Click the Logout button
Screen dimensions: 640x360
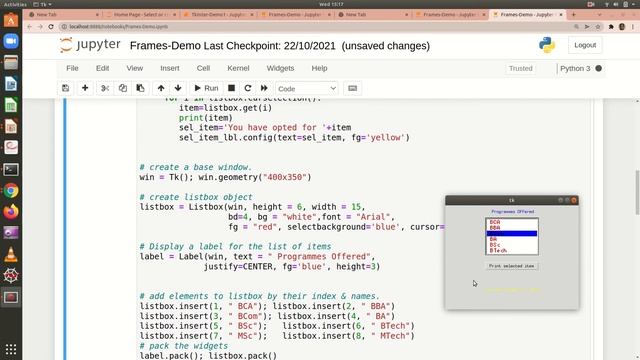(585, 45)
